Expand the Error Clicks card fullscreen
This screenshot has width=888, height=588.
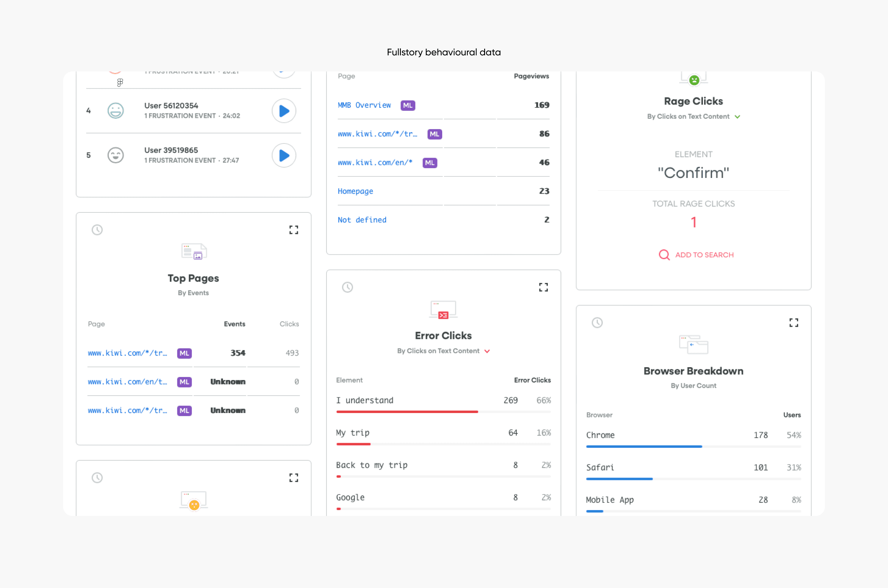point(543,287)
